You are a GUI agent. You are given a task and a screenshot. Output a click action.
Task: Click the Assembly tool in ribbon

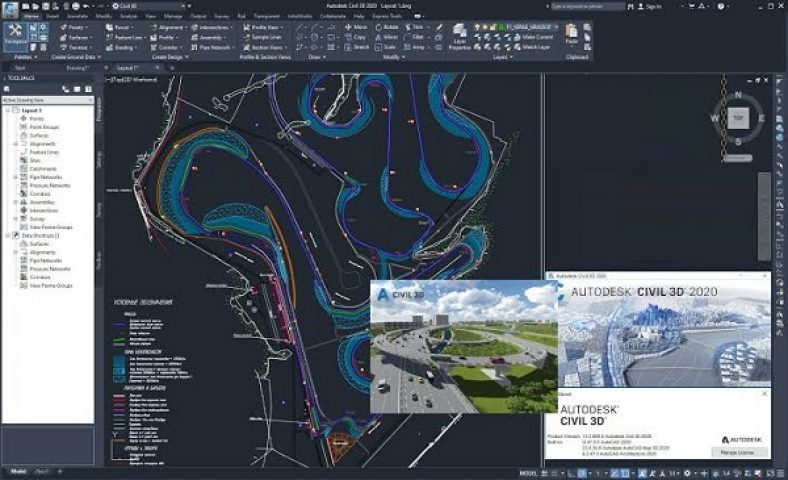(207, 37)
